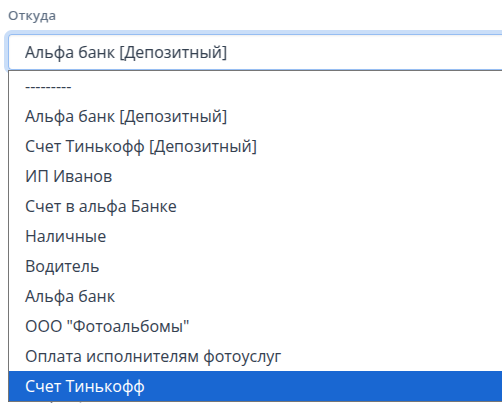Select 'Наличные' as the source

255,236
